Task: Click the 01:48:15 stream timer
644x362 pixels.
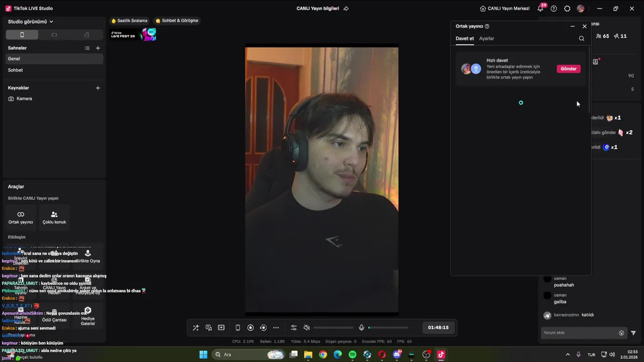Action: click(x=438, y=328)
